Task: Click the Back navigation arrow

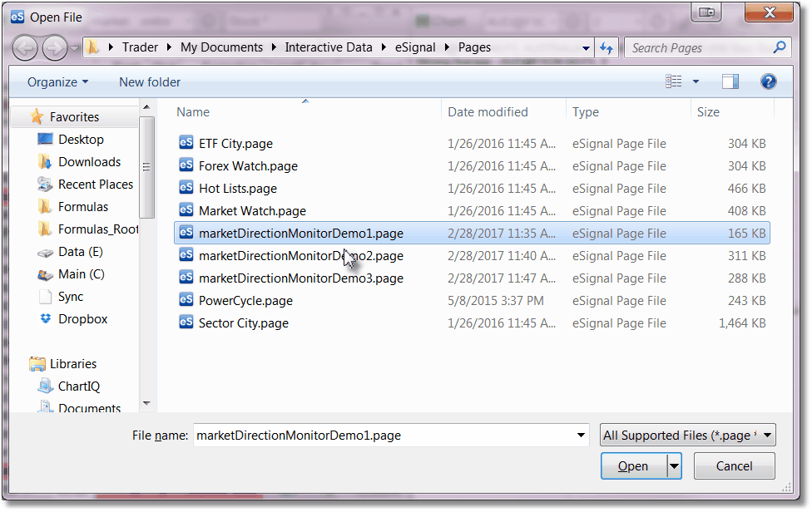Action: pyautogui.click(x=24, y=48)
